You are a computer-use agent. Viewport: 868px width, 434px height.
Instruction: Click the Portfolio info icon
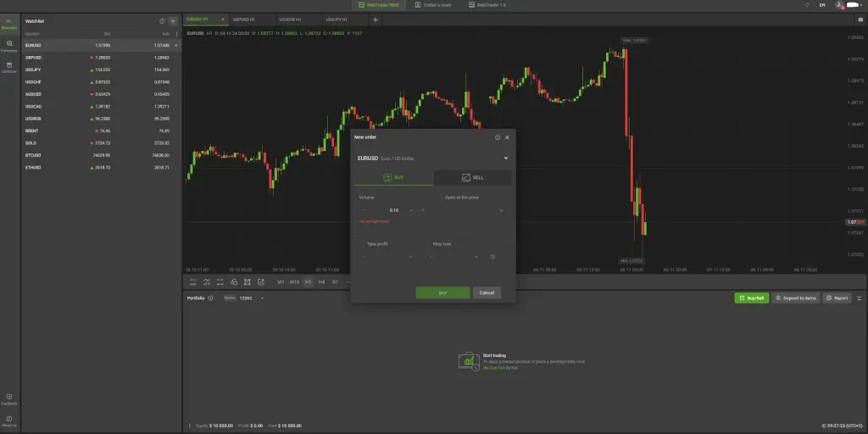coord(210,298)
